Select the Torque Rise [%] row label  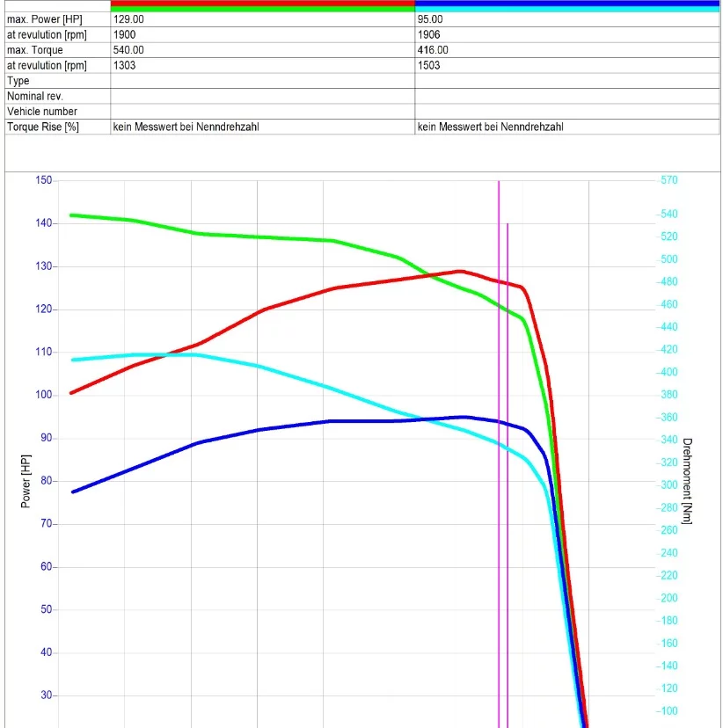[x=43, y=127]
